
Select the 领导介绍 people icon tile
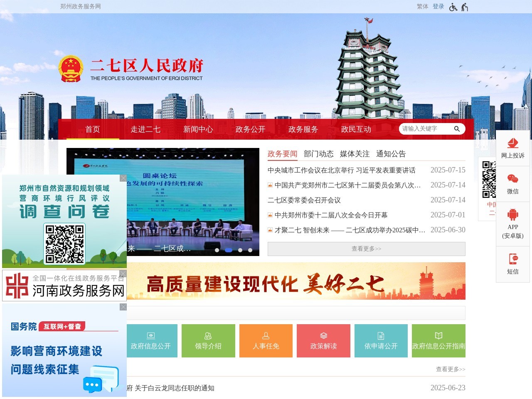pos(208,335)
